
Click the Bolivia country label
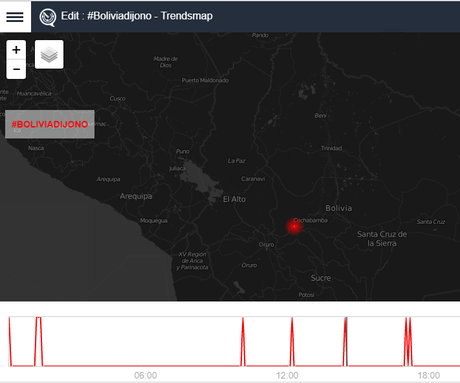click(x=338, y=208)
